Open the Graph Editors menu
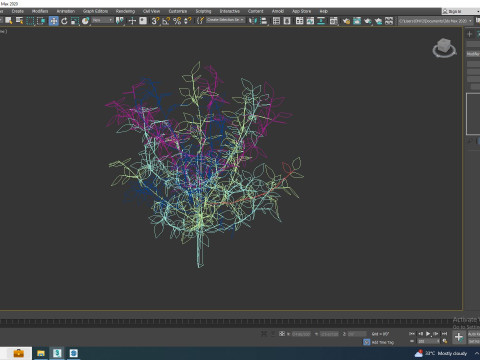 (x=95, y=11)
